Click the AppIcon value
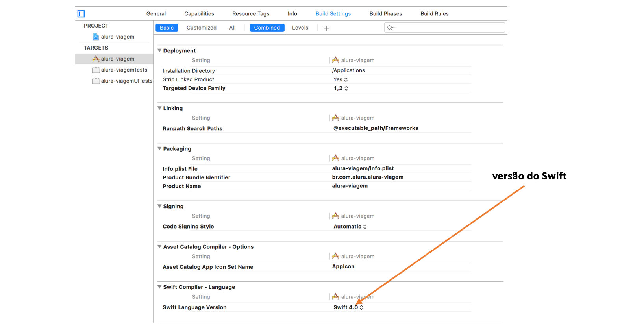Screen dimensions: 644x329 (x=343, y=266)
